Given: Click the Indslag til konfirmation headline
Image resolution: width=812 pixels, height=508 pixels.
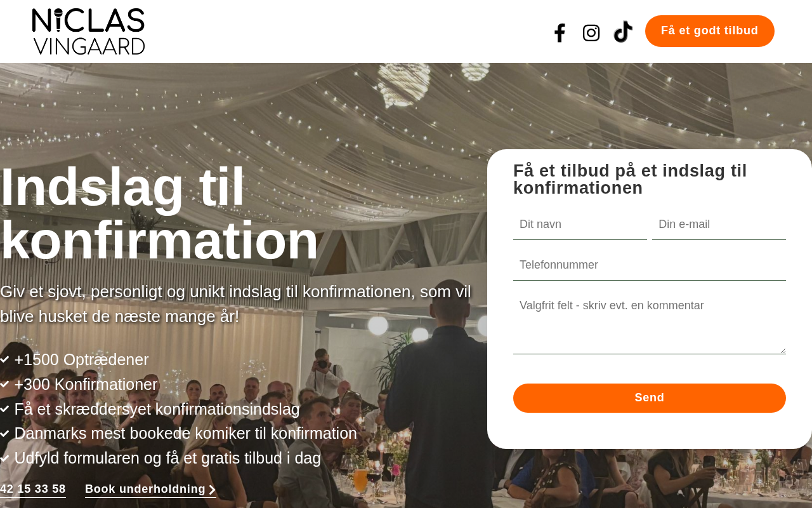Looking at the screenshot, I should pyautogui.click(x=159, y=213).
